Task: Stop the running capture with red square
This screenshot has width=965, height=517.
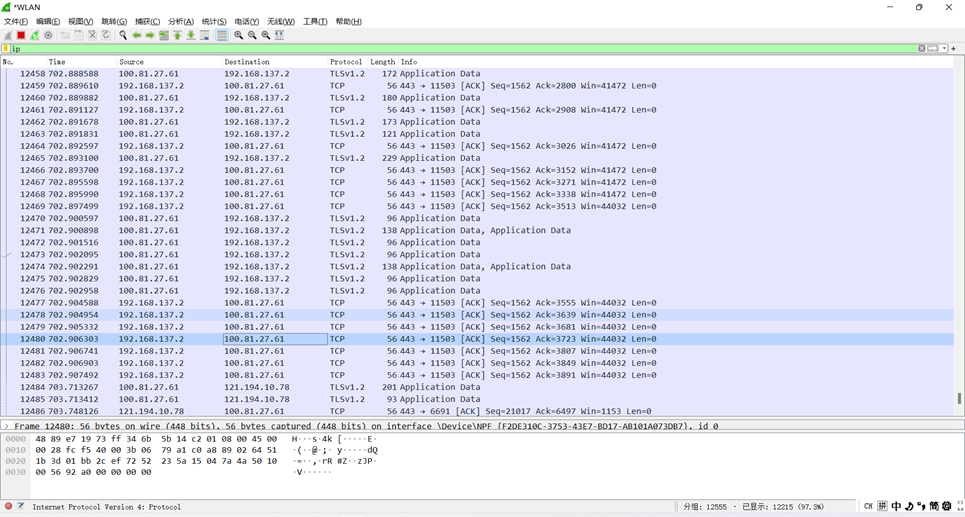Action: point(22,35)
